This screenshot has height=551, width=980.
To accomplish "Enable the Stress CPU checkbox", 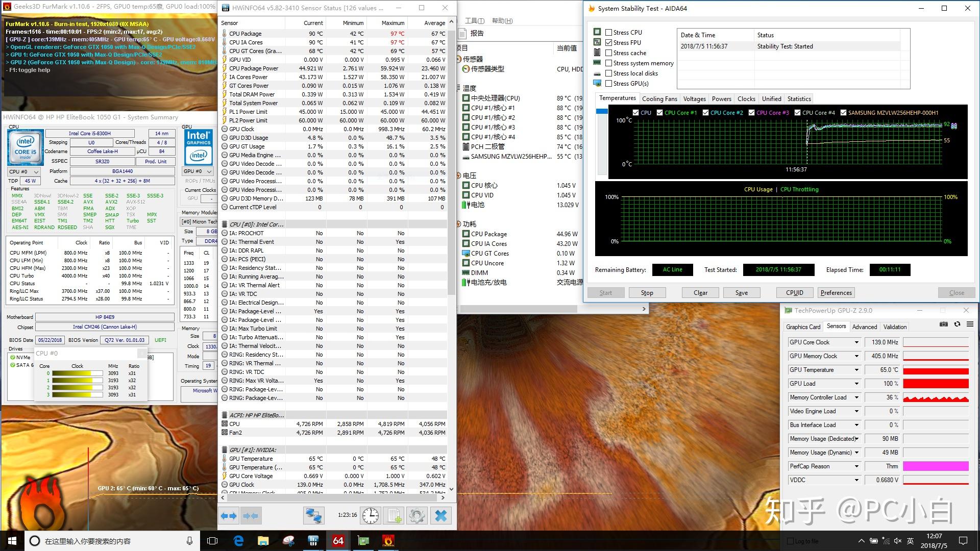I will pyautogui.click(x=608, y=32).
